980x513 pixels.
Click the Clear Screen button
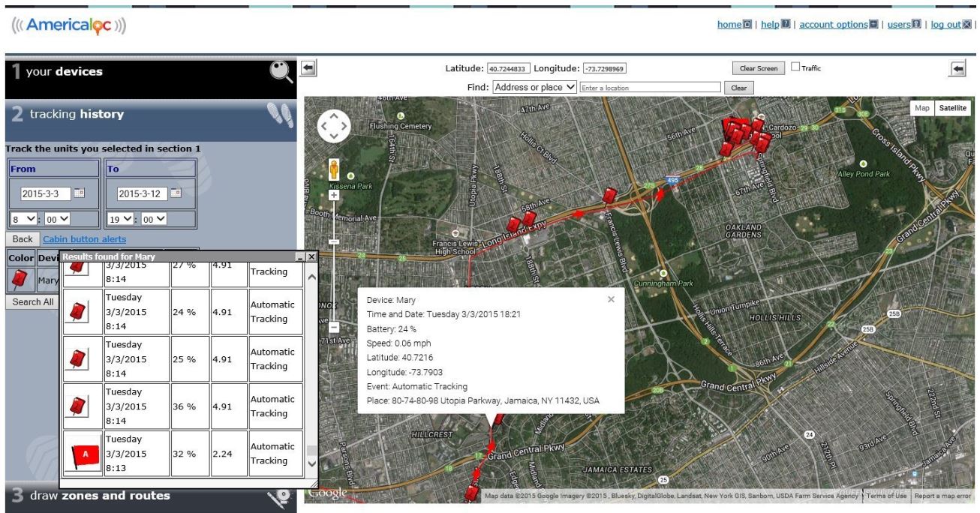758,68
